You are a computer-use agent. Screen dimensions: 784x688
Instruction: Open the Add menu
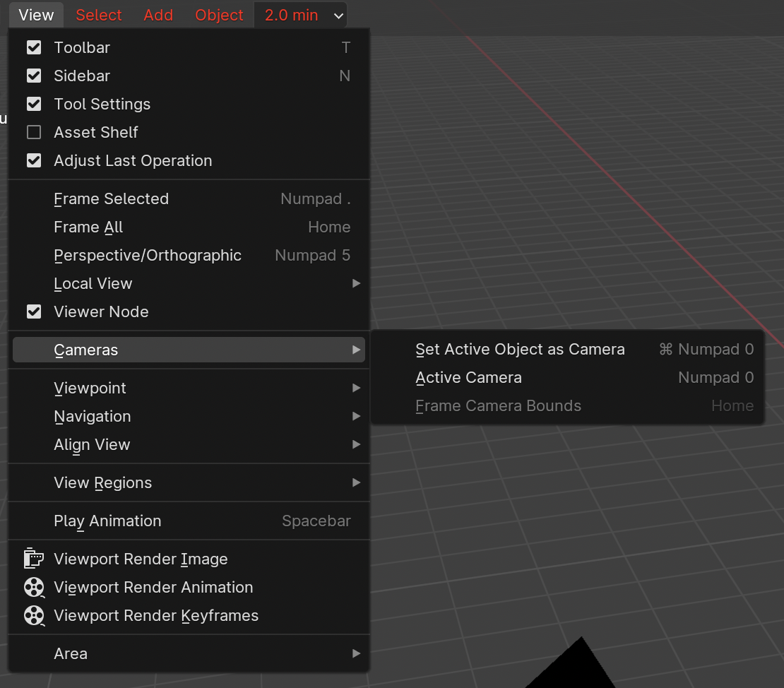pyautogui.click(x=158, y=15)
